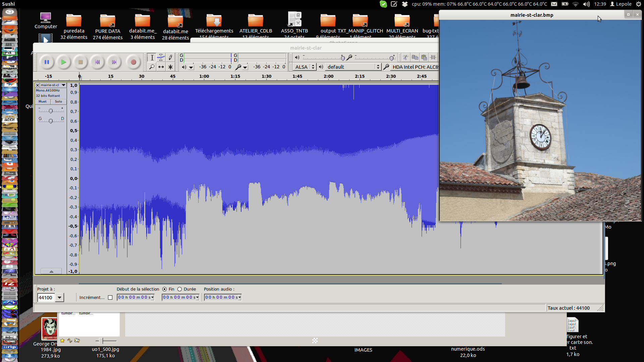Click the Play button
This screenshot has width=644, height=362.
(63, 62)
